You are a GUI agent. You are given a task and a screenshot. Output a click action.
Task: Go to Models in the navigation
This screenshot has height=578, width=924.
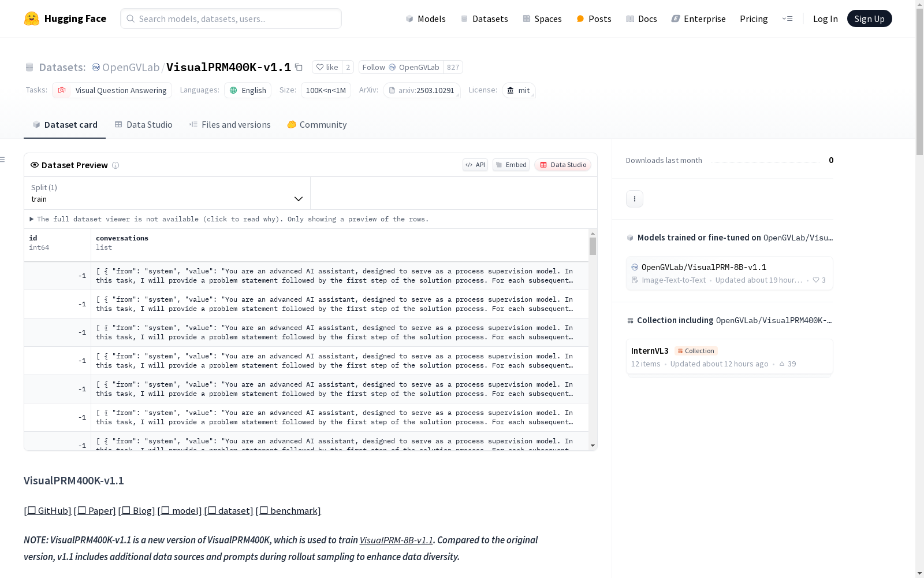426,18
